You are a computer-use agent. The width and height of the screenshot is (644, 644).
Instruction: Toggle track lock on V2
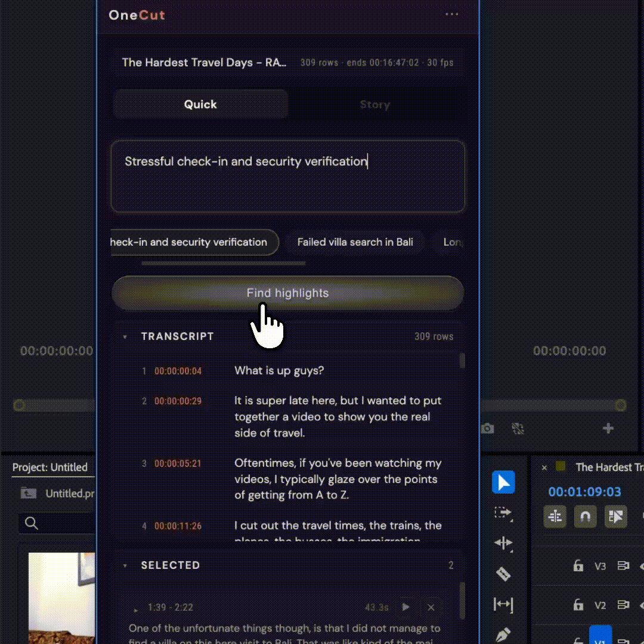tap(578, 605)
